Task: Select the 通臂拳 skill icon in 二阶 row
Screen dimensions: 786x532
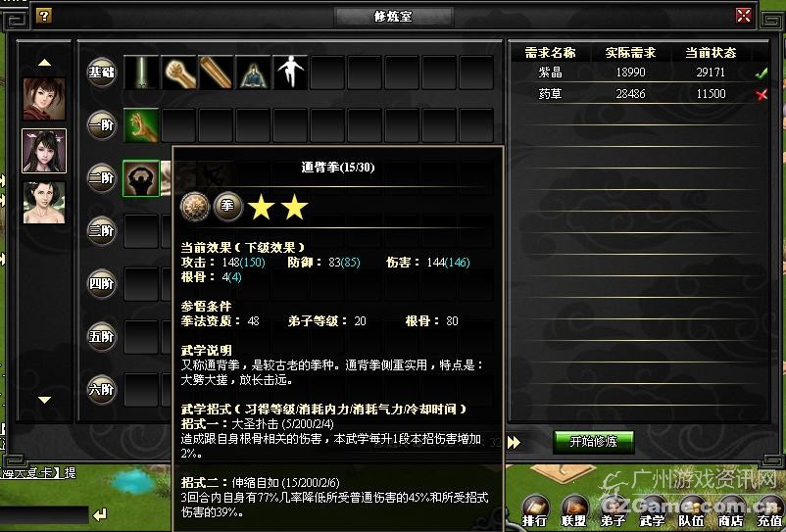Action: point(141,178)
